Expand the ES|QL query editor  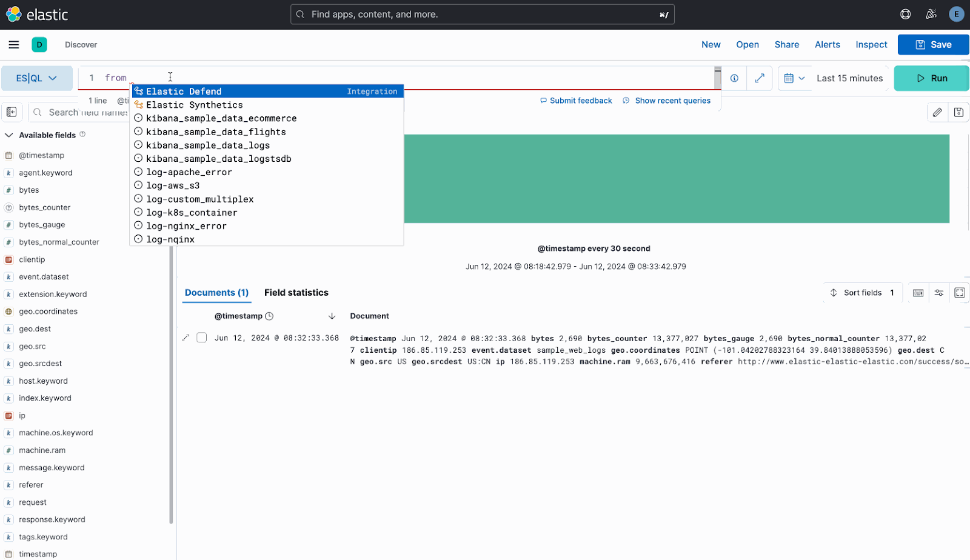[x=759, y=78]
